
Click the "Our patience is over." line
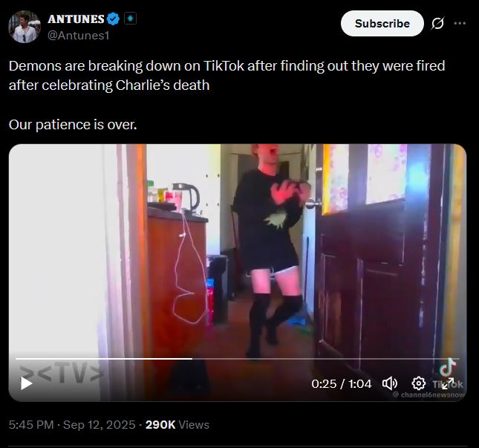point(73,125)
